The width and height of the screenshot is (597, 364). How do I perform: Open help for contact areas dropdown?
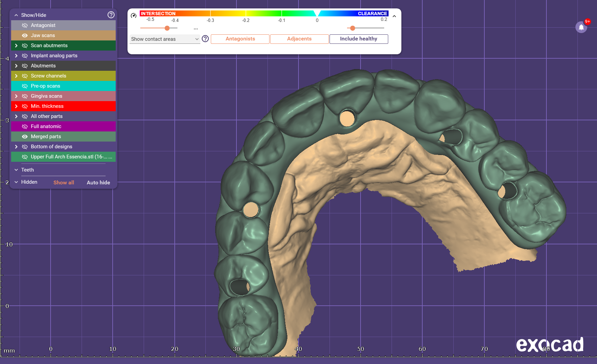(x=205, y=39)
